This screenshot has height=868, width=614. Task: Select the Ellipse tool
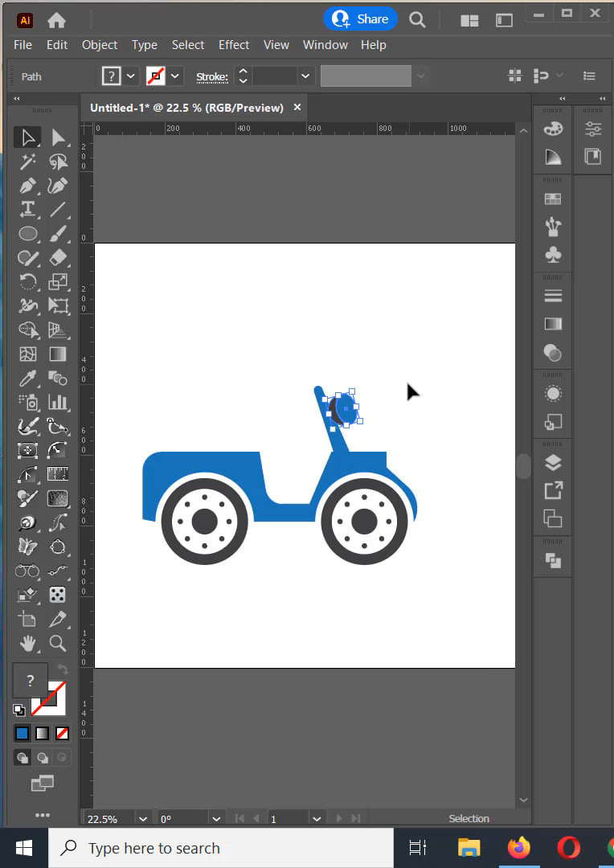[27, 234]
